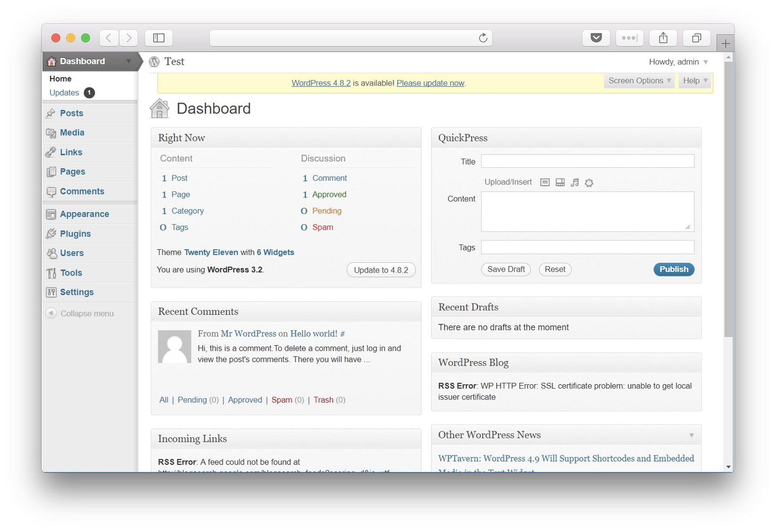Click the Links chain icon
Image resolution: width=776 pixels, height=532 pixels.
tap(51, 152)
